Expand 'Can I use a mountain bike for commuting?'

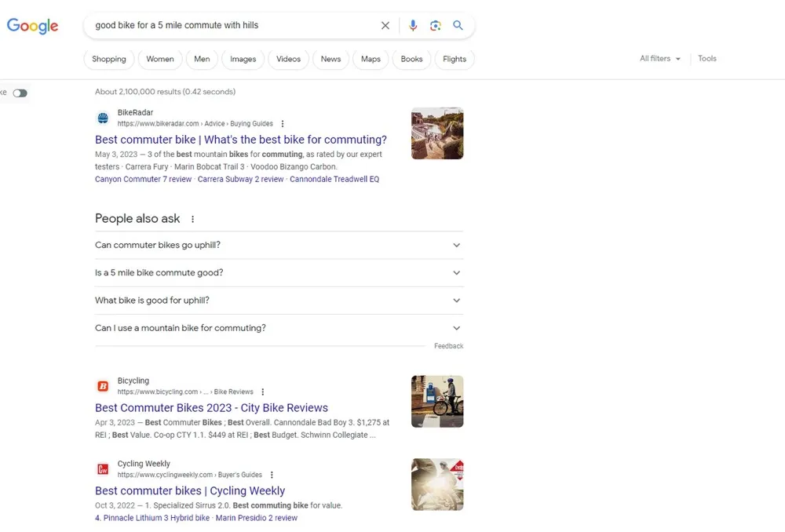pos(279,328)
